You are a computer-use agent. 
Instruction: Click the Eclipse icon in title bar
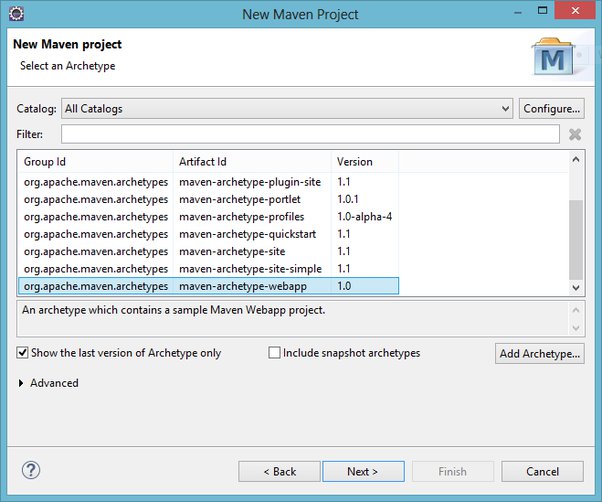(x=16, y=14)
